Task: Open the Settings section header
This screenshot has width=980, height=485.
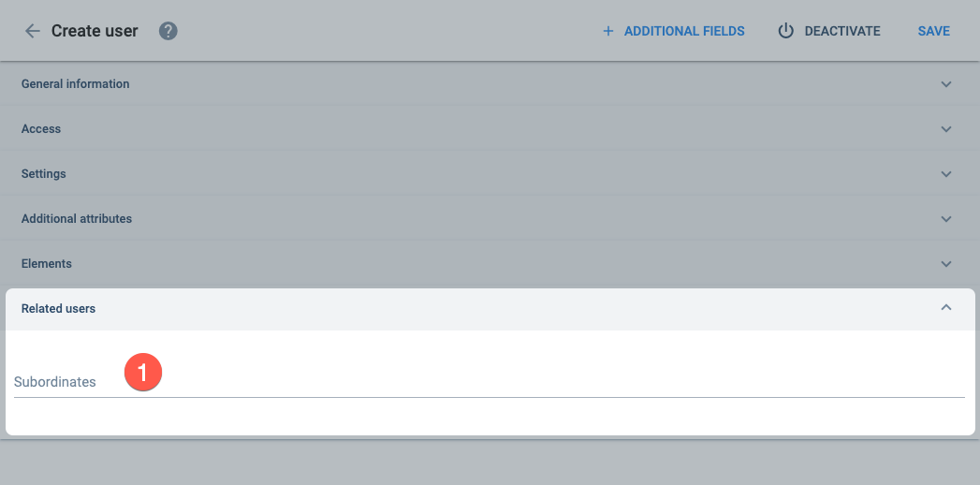Action: (x=490, y=174)
